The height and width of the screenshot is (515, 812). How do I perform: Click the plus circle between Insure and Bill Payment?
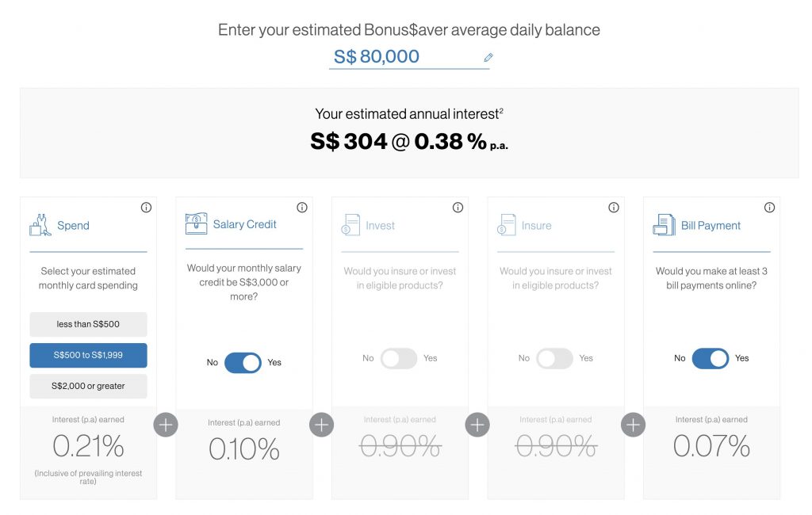point(633,425)
